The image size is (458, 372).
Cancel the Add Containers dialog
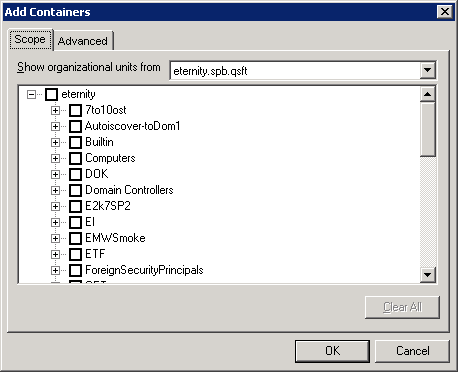413,351
